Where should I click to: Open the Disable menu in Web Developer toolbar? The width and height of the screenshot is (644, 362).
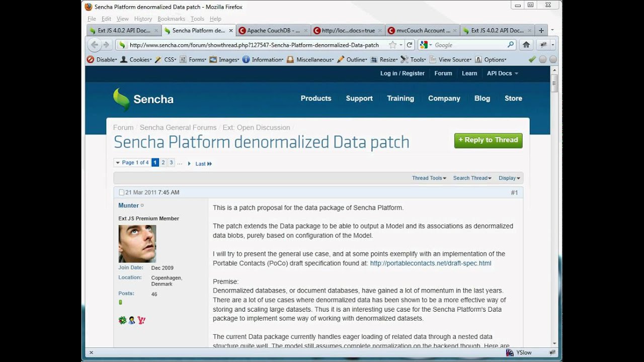(x=102, y=59)
